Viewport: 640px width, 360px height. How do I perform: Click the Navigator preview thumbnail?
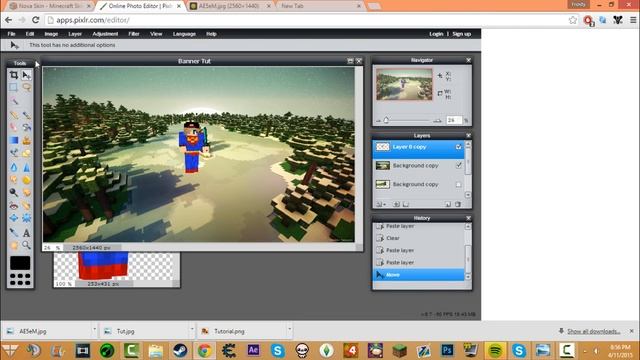pyautogui.click(x=404, y=84)
